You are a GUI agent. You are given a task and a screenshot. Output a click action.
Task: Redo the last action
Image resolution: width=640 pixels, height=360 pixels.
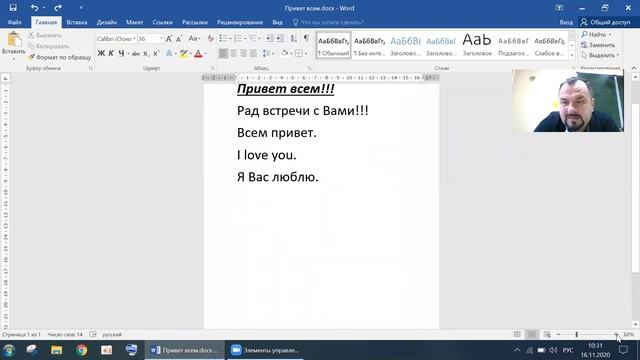pyautogui.click(x=58, y=8)
